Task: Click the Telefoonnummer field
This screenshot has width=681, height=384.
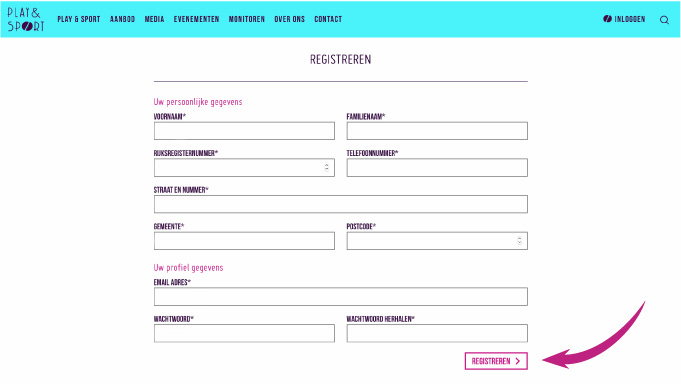Action: tap(437, 168)
